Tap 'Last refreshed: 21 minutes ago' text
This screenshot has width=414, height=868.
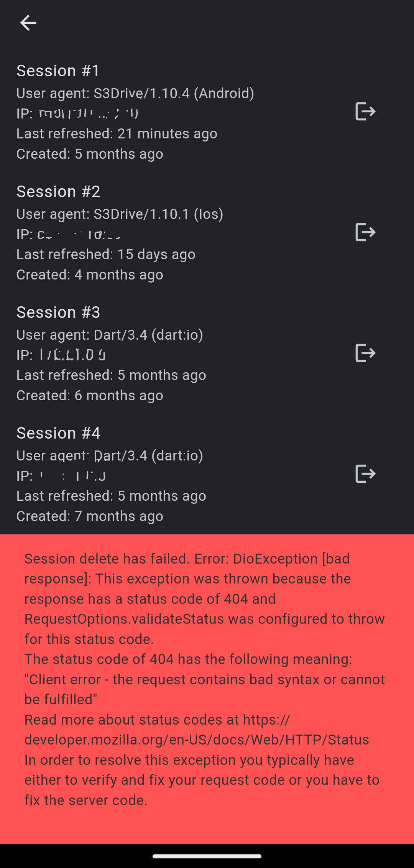[117, 133]
